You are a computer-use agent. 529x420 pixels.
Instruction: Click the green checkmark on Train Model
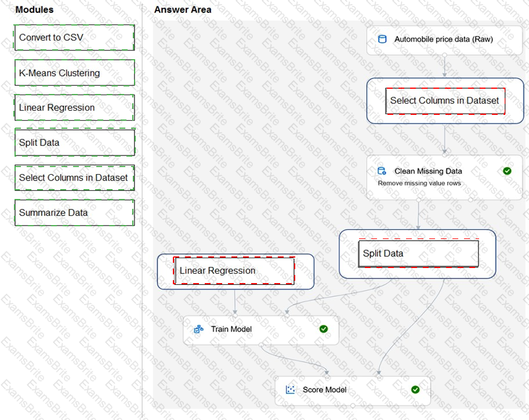[324, 329]
